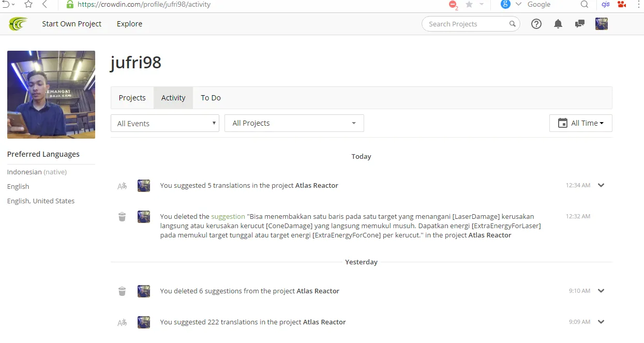Click the jufri98 username heading
Screen dimensions: 644x343
136,63
